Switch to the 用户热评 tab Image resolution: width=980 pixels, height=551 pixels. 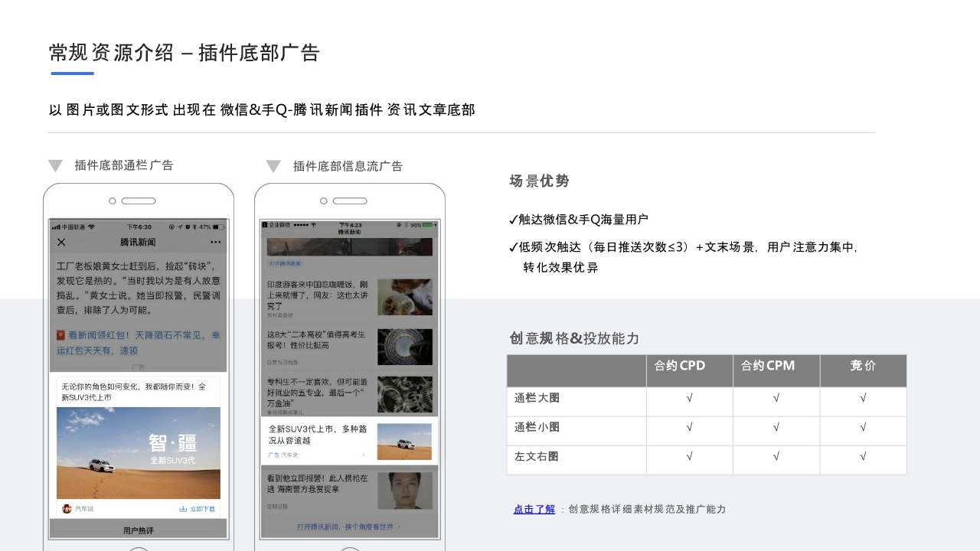coord(139,529)
